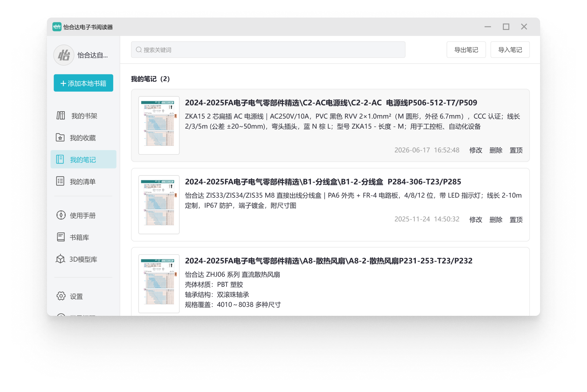Viewport: 587px width, 392px height.
Task: Click the 怡合达 app logo in title bar
Action: (57, 27)
